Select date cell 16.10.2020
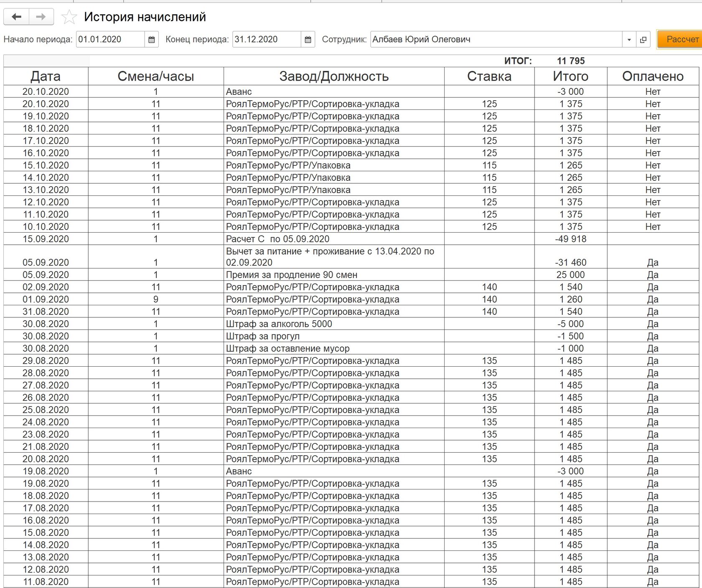 click(46, 153)
